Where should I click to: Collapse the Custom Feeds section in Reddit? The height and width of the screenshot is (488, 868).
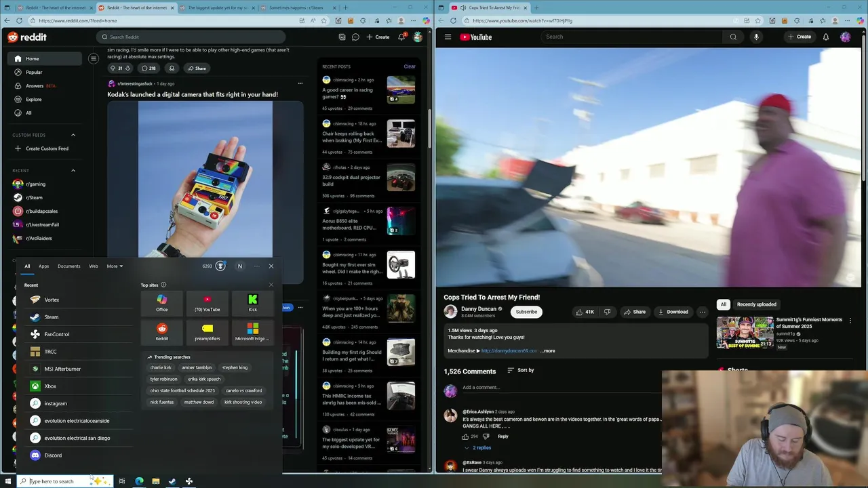coord(73,135)
